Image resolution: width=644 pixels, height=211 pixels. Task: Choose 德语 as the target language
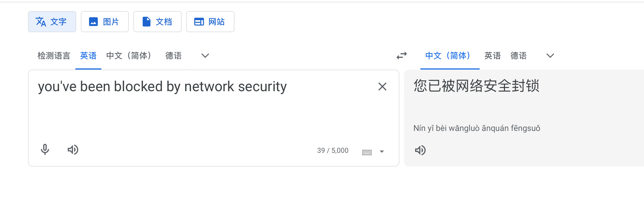[x=518, y=56]
